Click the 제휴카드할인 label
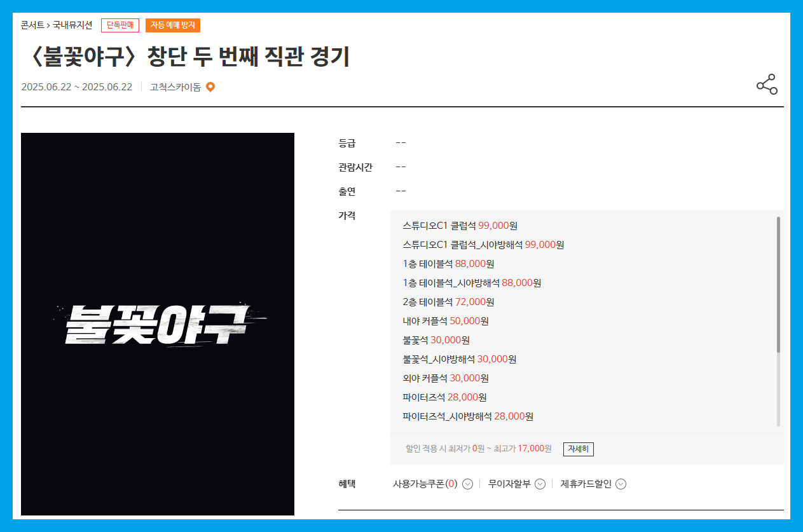803x532 pixels. tap(586, 484)
